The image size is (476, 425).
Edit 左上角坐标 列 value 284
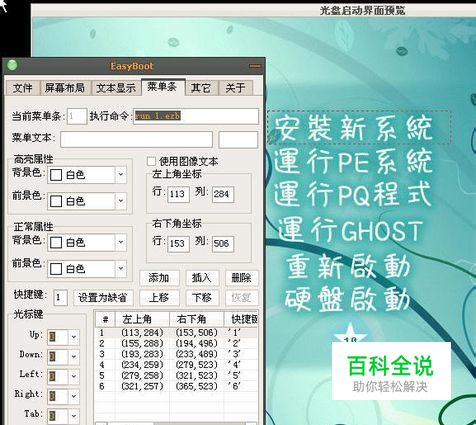pyautogui.click(x=223, y=194)
